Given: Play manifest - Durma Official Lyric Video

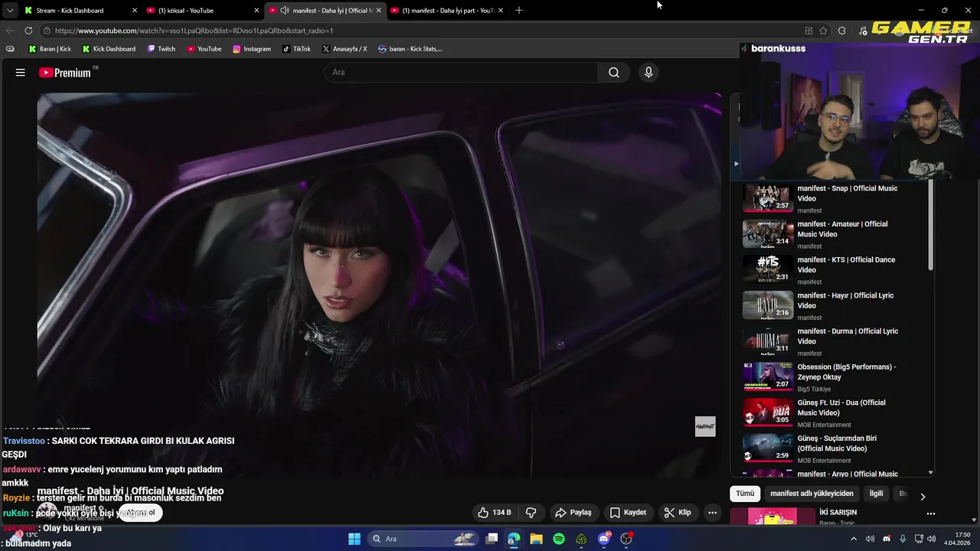Looking at the screenshot, I should click(835, 341).
